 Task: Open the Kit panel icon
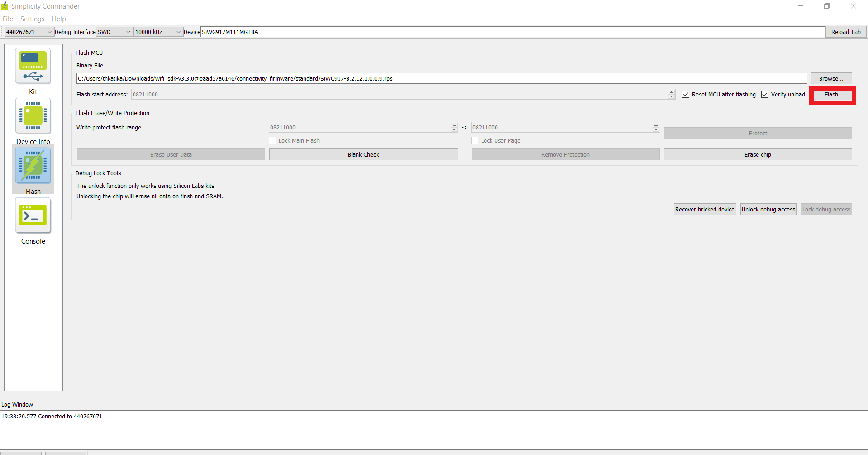(33, 67)
